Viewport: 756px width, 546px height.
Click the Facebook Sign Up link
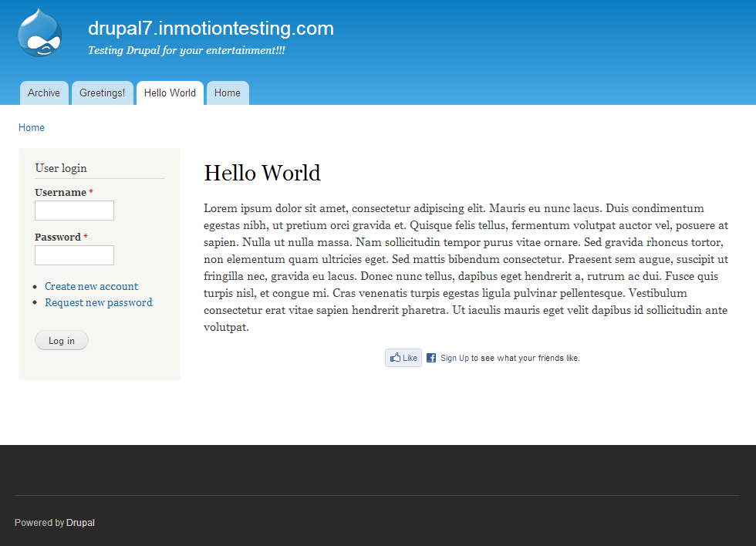[454, 358]
